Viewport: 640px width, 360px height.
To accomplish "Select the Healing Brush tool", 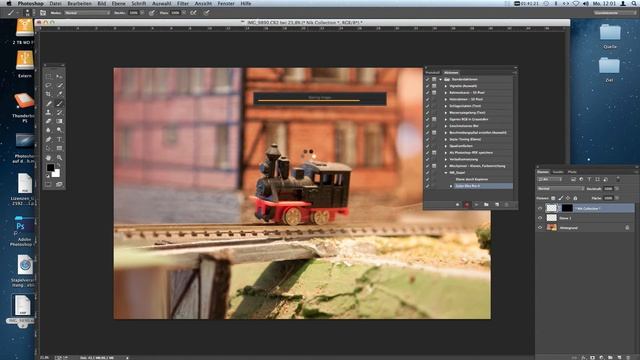I will [x=49, y=103].
